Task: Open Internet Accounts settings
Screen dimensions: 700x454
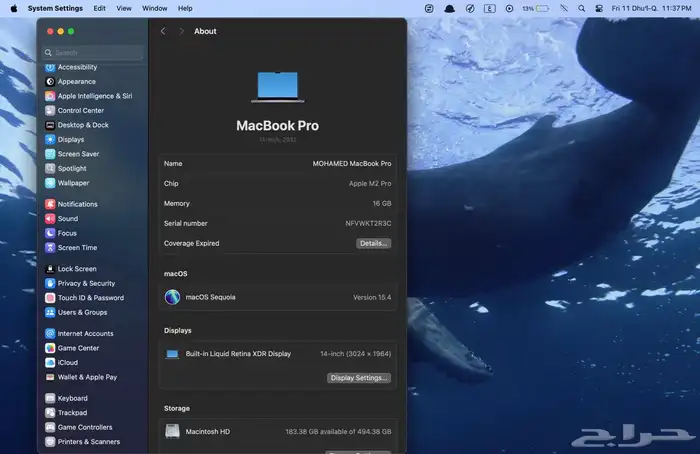Action: coord(79,333)
